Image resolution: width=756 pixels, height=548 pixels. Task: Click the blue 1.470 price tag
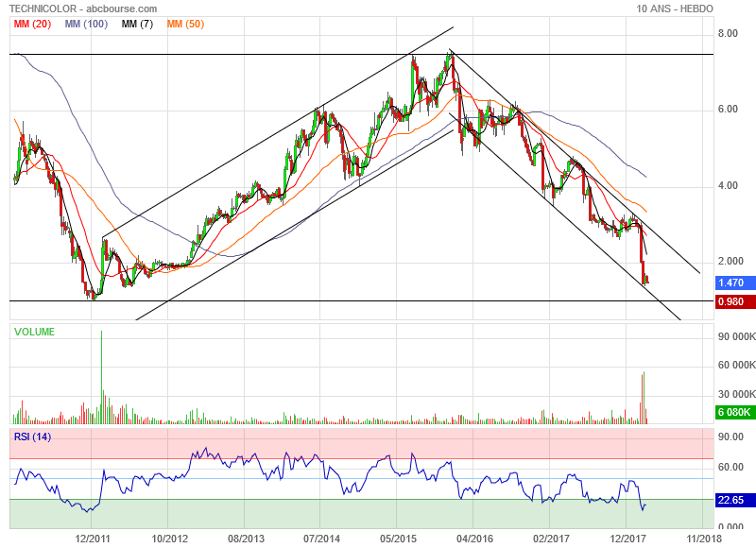click(x=731, y=283)
